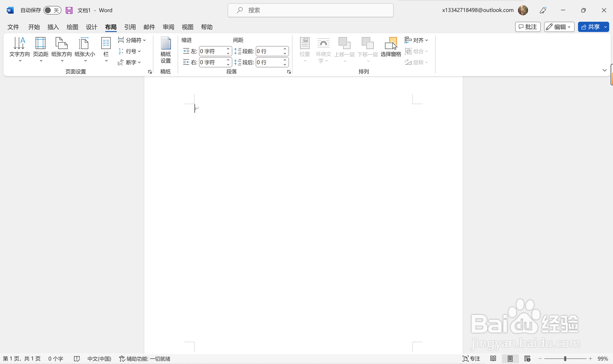Click the Word app icon

[10, 10]
